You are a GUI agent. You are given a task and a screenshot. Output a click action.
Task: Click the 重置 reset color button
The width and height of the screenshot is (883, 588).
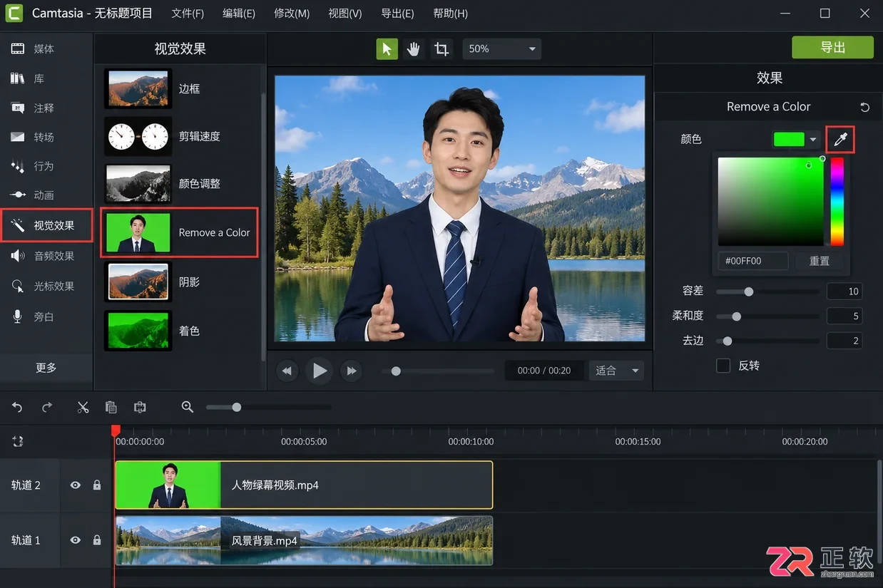(820, 261)
